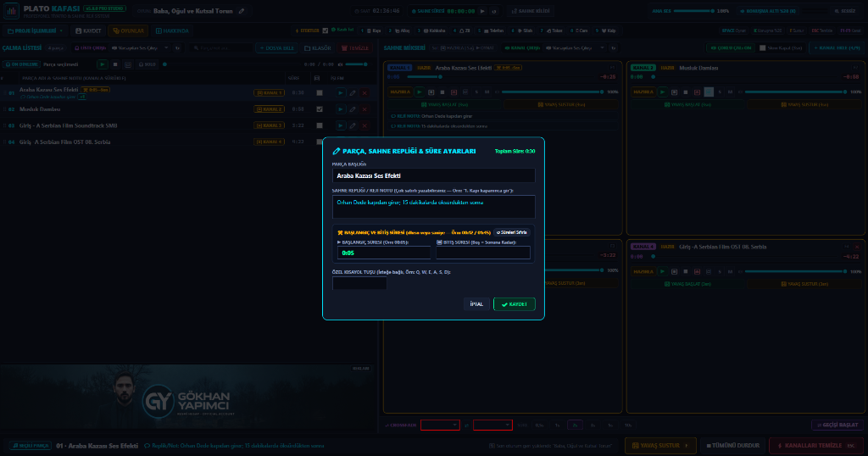Check the box for Araba Kazası row

(x=320, y=93)
